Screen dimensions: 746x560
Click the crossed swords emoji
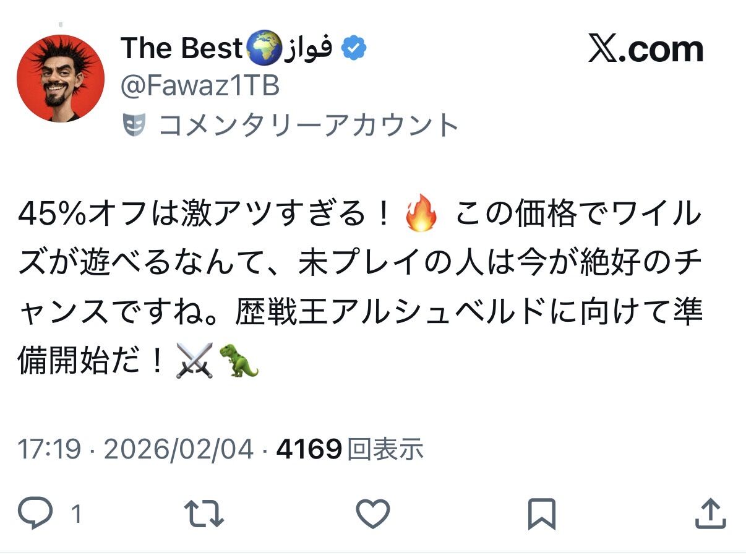(x=194, y=361)
